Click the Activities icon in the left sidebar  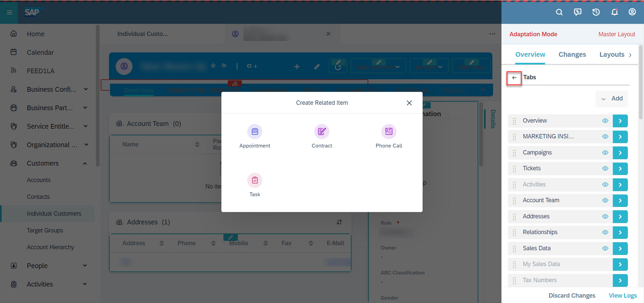click(x=14, y=284)
